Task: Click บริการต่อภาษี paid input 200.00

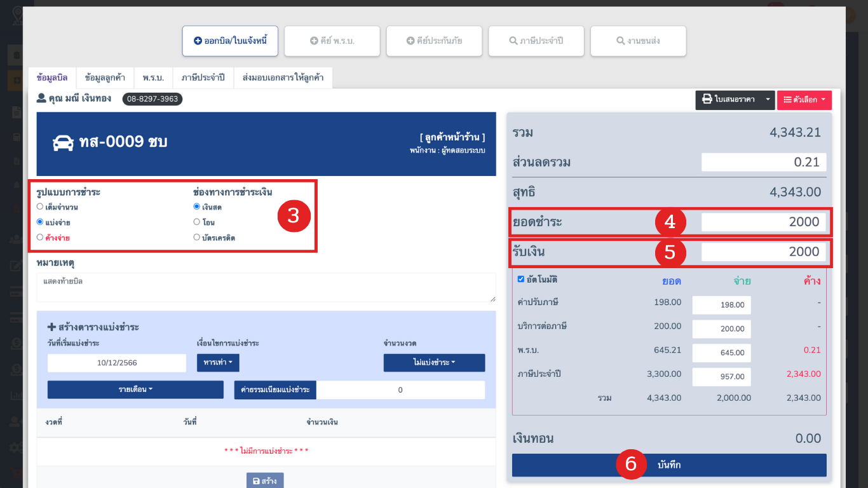Action: (x=721, y=329)
